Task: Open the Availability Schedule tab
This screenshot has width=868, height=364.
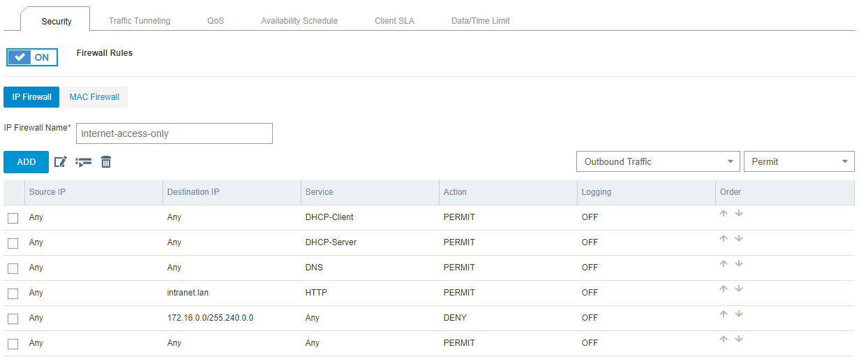Action: tap(299, 21)
